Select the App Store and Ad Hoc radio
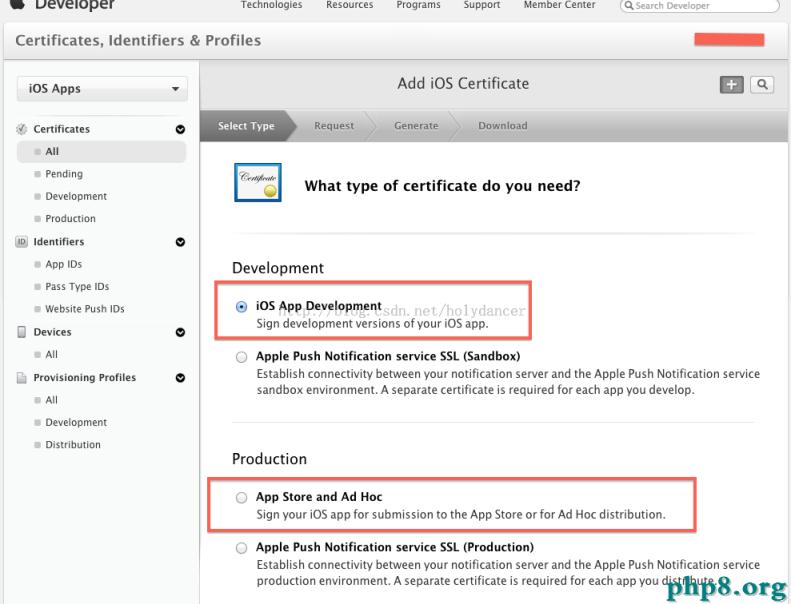Viewport: 791px width, 604px height. click(x=242, y=498)
